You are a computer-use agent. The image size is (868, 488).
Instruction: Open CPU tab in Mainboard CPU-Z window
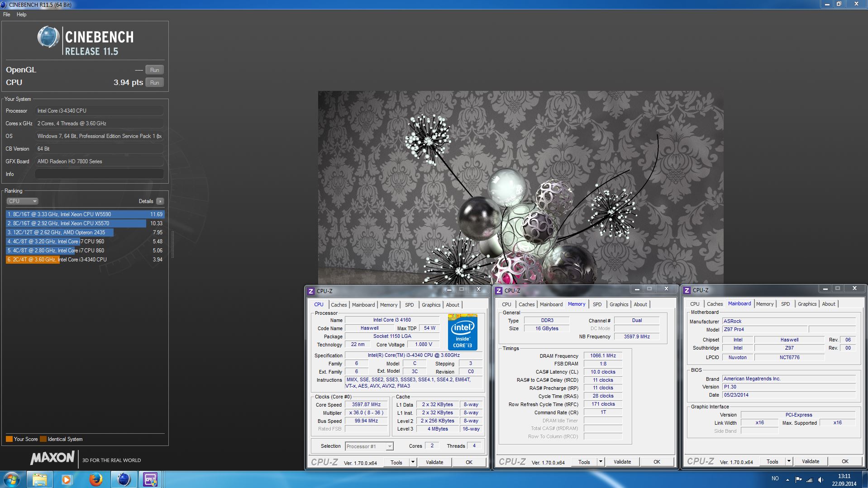(695, 304)
